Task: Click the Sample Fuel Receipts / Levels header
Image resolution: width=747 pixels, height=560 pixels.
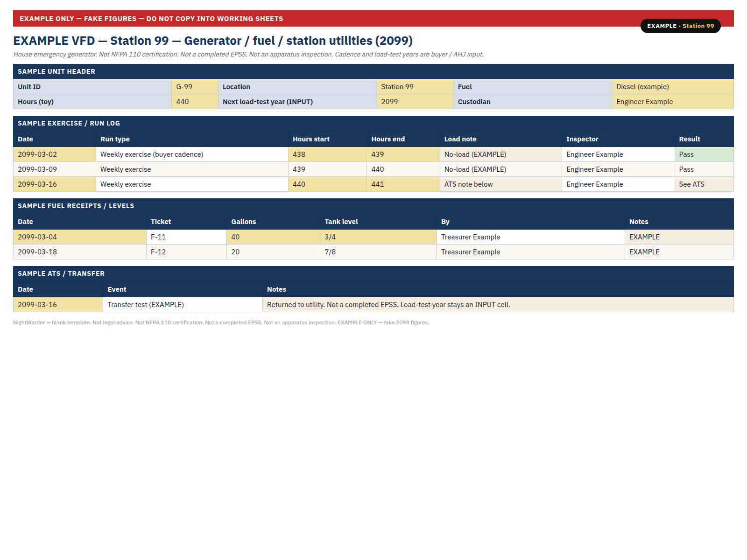Action: pyautogui.click(x=373, y=206)
